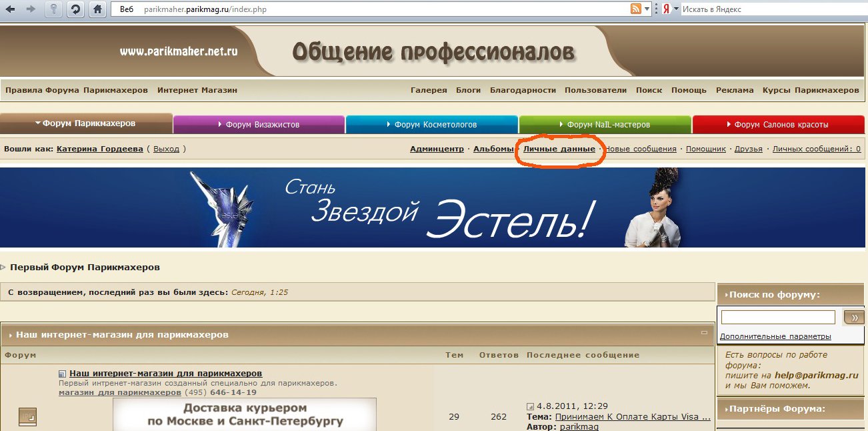
Task: Switch to the purple Форум Визажистов tab
Action: click(x=259, y=124)
